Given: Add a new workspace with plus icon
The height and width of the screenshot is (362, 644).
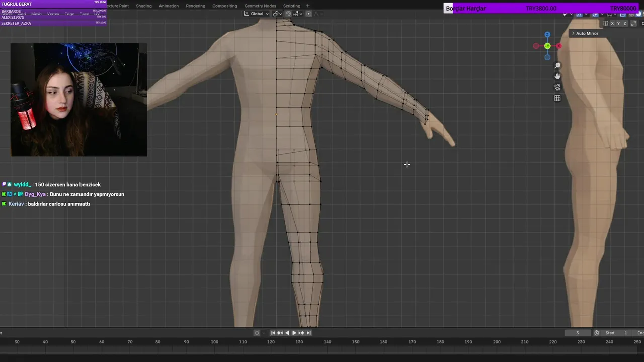Looking at the screenshot, I should tap(308, 6).
